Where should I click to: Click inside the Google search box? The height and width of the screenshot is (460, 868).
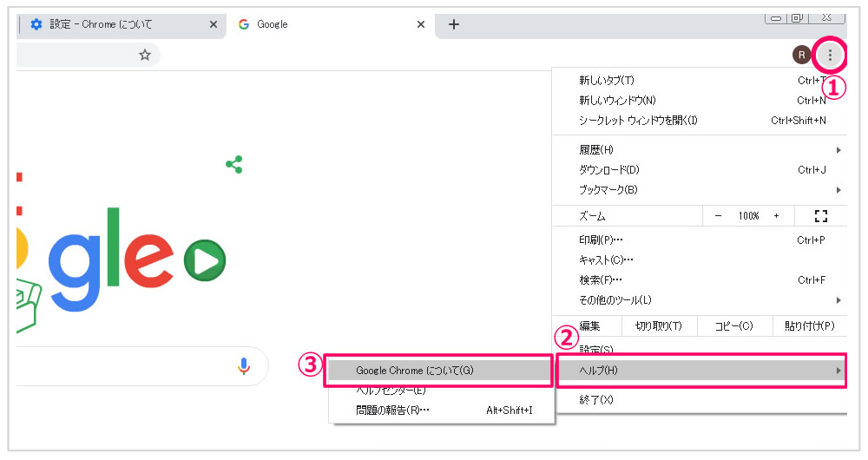tap(142, 366)
